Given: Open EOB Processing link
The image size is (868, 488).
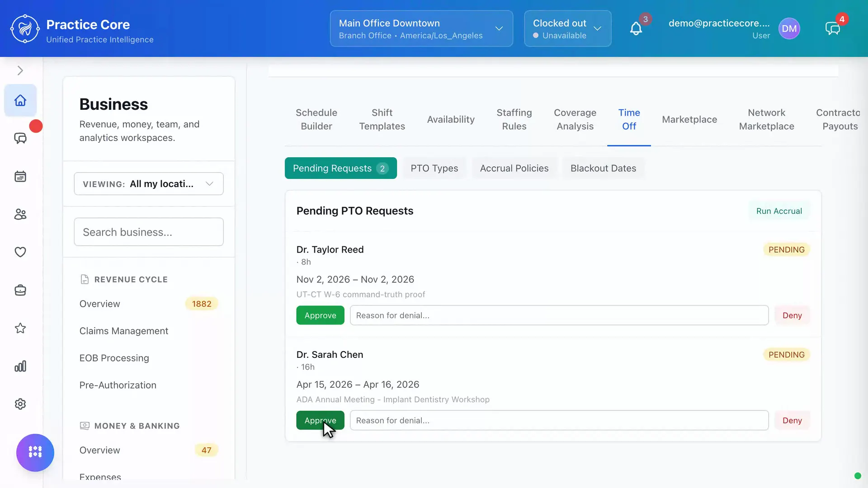Looking at the screenshot, I should coord(114,358).
